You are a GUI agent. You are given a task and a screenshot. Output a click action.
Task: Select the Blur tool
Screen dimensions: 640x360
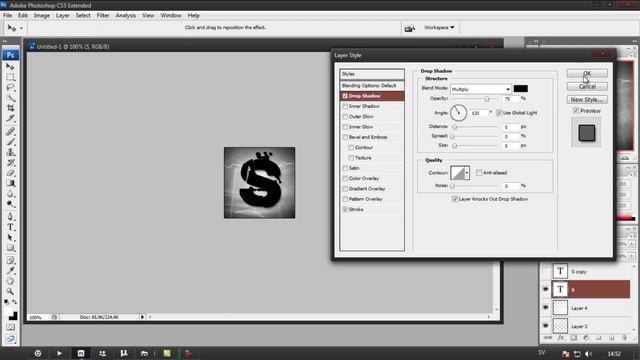[x=10, y=194]
